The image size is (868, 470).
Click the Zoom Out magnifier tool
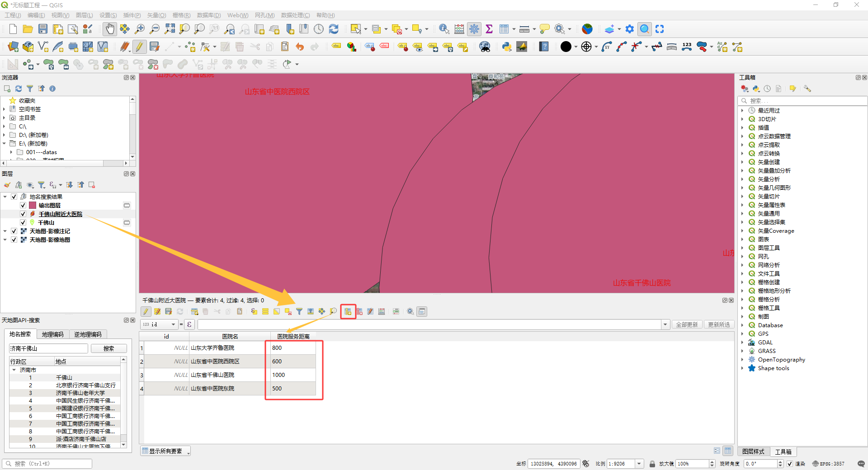coord(155,29)
